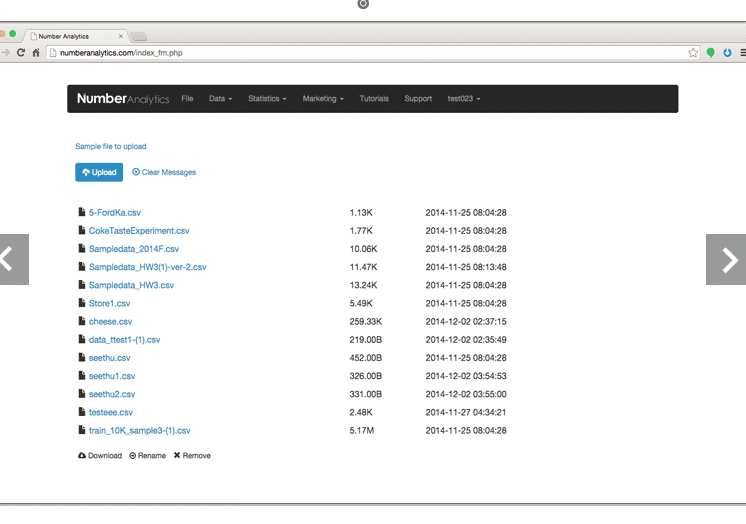Click the browser address bar
Screen dimensions: 746x524
(360, 52)
